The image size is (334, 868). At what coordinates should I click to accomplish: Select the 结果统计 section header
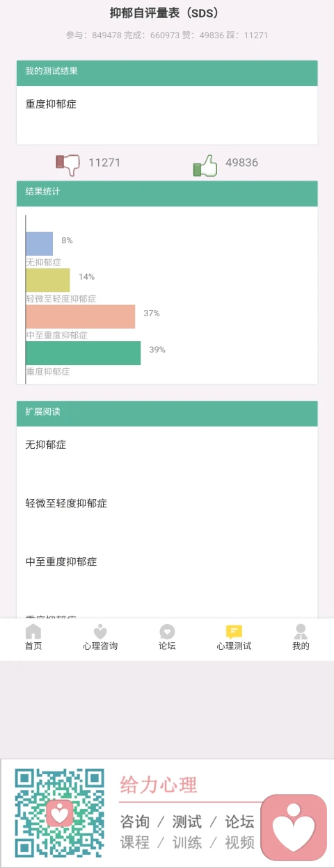[167, 194]
